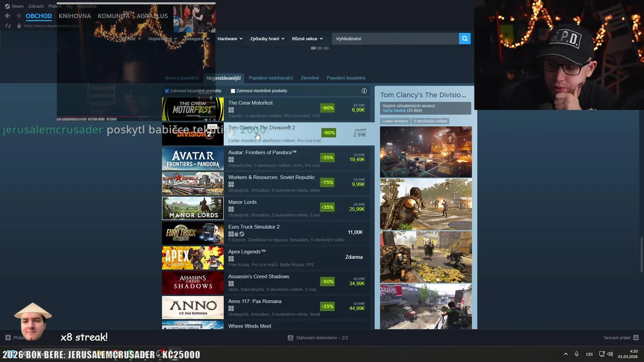
Task: Click the Manor Lords capsule image
Action: 193,208
